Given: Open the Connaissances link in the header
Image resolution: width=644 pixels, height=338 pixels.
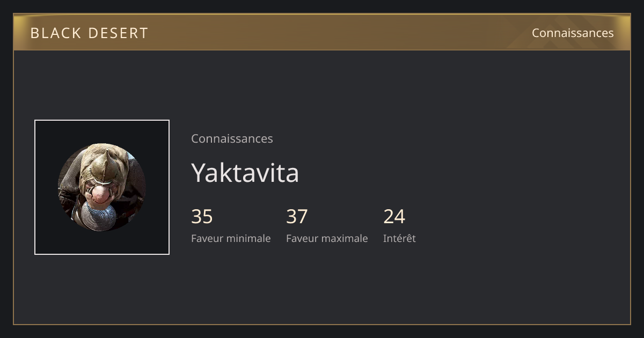Looking at the screenshot, I should point(573,33).
